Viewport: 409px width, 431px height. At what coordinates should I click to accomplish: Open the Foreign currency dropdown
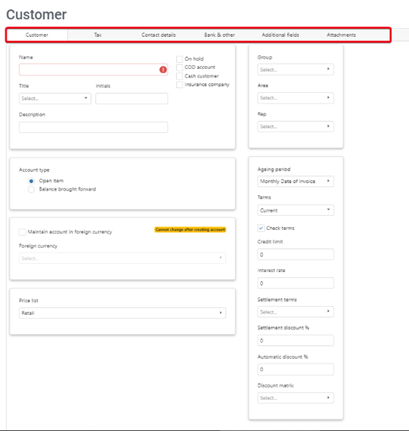pyautogui.click(x=122, y=258)
